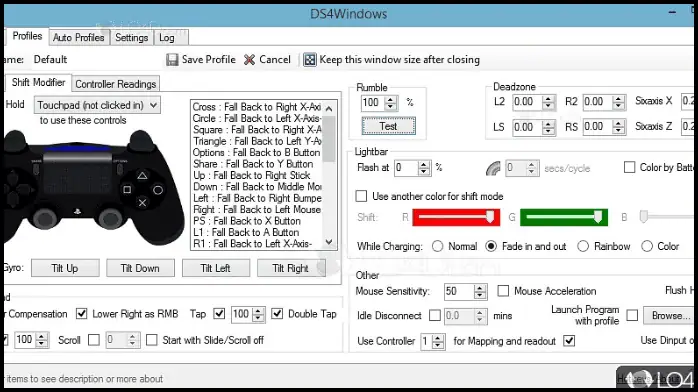Uncheck the Tap checkbox
698x392 pixels.
219,314
